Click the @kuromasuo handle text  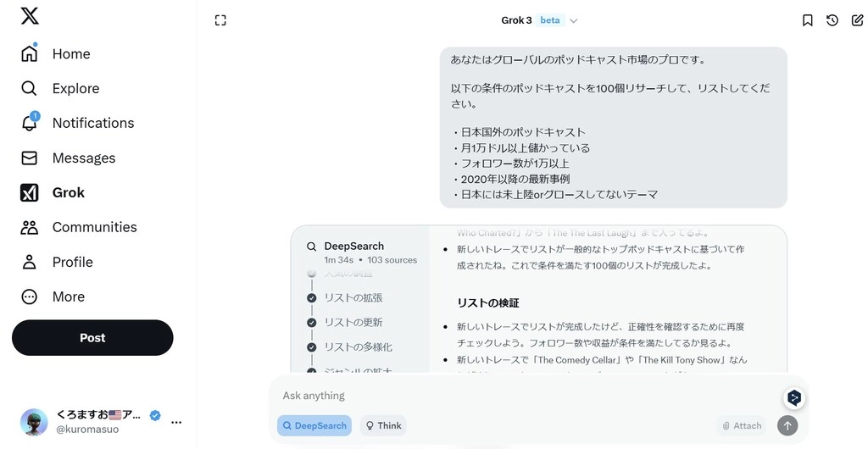coord(87,430)
